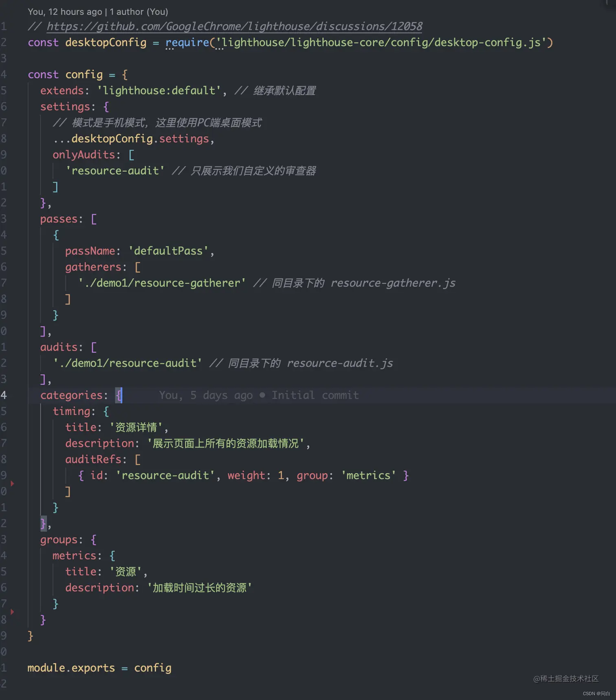Click the 'defaultPass' string value
The height and width of the screenshot is (700, 616).
(x=168, y=251)
